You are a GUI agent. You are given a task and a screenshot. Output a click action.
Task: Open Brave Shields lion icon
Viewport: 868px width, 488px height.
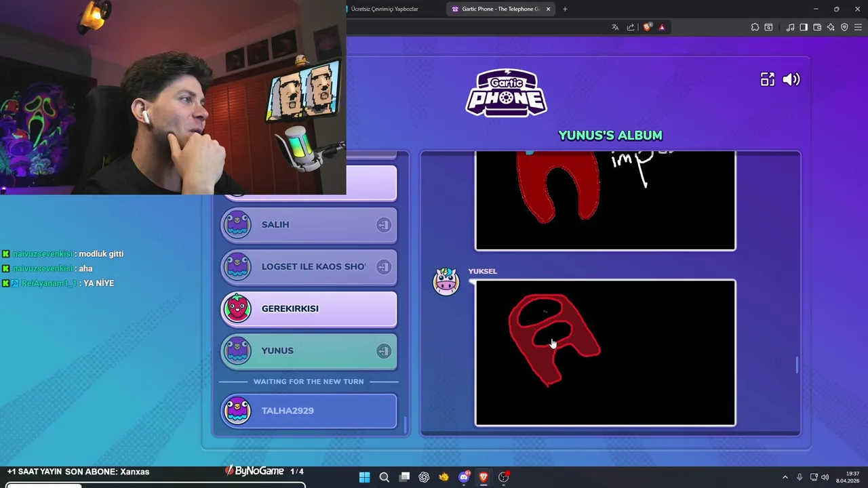[647, 27]
